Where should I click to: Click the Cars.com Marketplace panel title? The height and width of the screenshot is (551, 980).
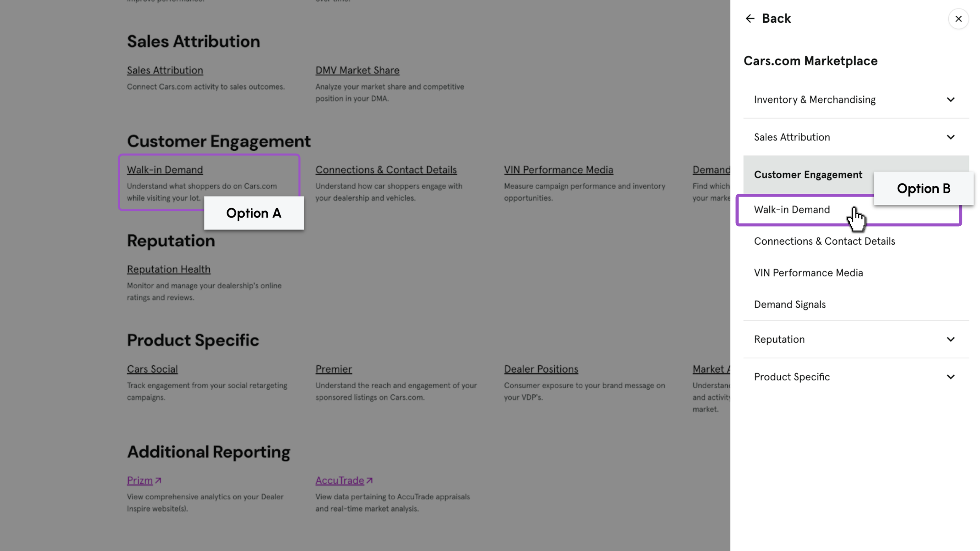click(x=810, y=61)
